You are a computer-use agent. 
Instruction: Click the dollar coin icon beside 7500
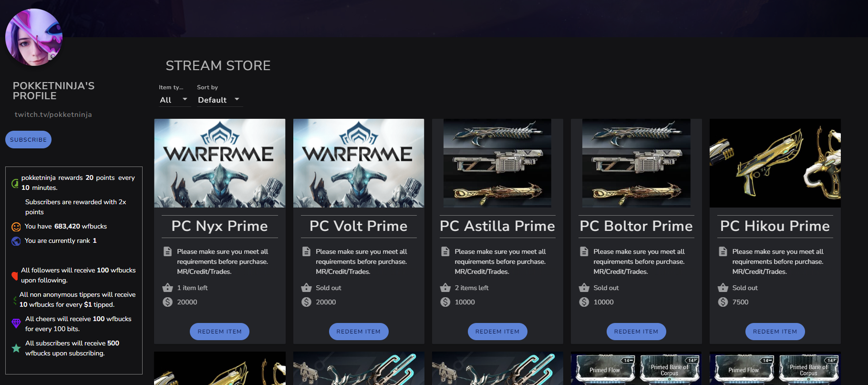(723, 302)
